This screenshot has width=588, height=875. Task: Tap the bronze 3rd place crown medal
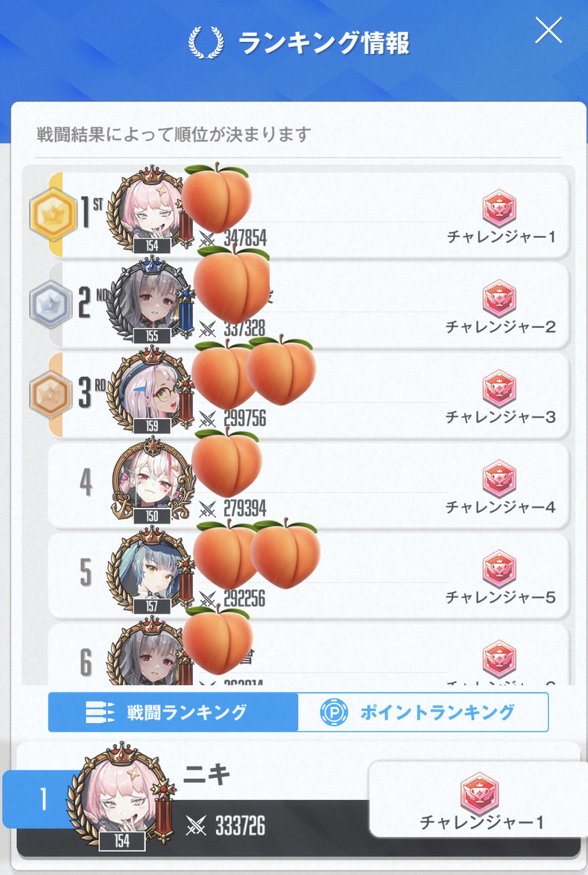click(x=51, y=395)
